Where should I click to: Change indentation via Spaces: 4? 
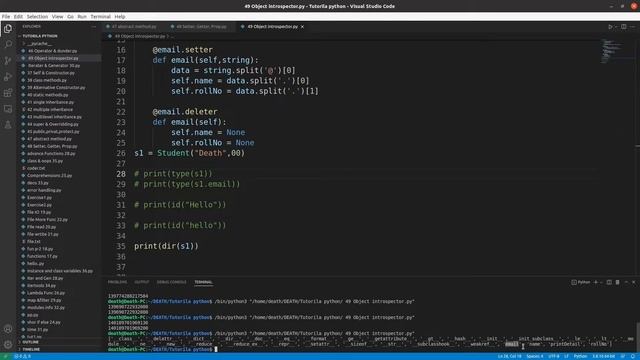coord(535,356)
